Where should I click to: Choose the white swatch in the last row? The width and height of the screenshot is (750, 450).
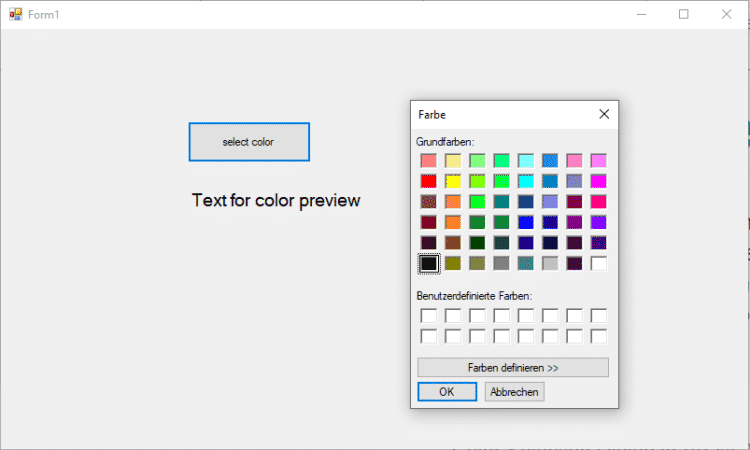coord(598,263)
